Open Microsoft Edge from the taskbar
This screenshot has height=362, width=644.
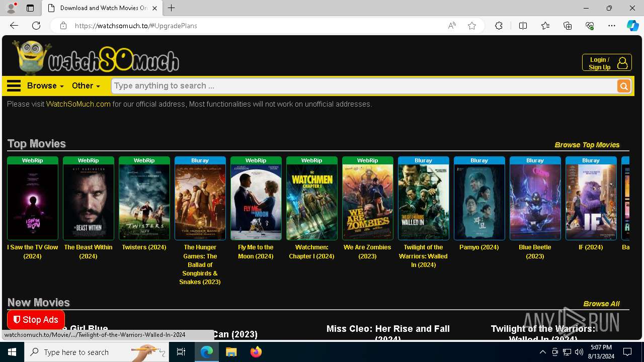(207, 352)
